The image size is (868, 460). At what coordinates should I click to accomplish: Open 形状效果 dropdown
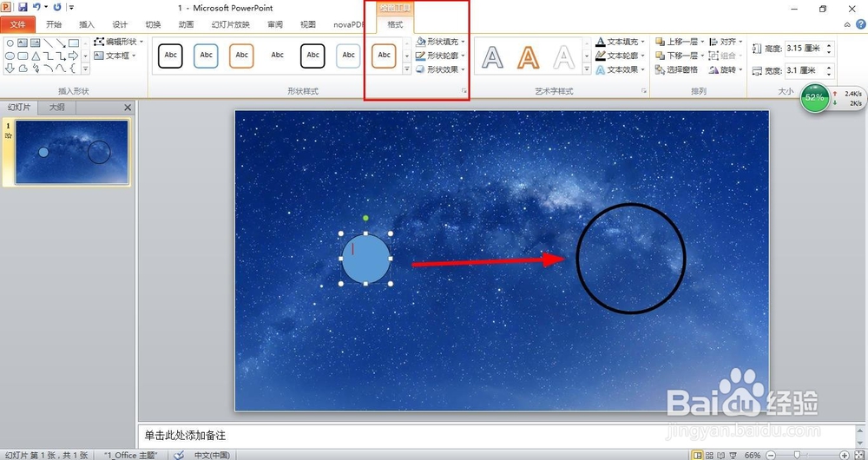click(x=441, y=69)
